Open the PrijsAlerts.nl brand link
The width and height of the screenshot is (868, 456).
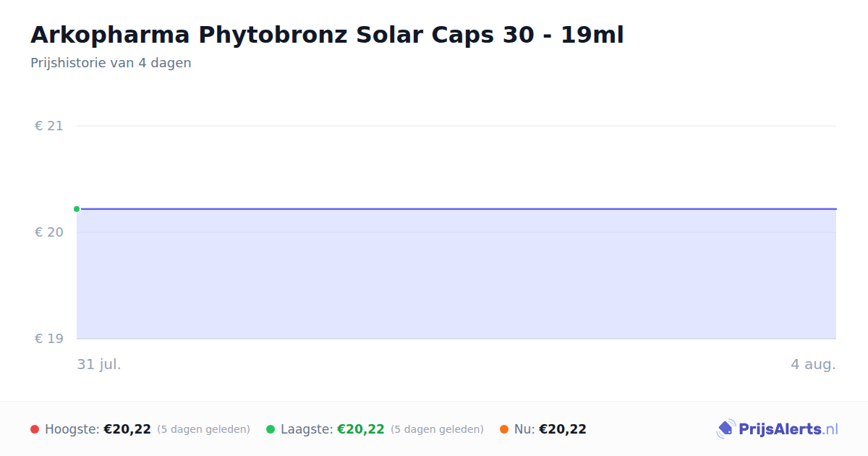tap(777, 429)
